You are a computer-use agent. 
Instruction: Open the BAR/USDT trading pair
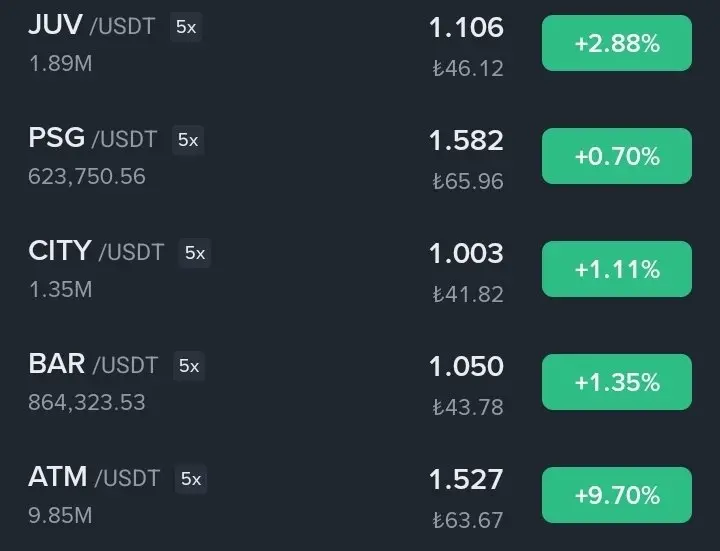[360, 382]
